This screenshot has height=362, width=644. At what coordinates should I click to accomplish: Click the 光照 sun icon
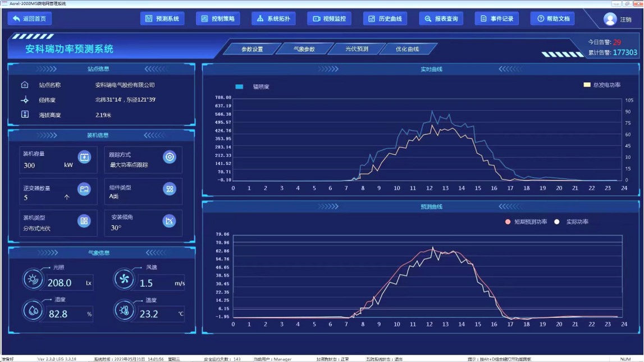point(33,279)
